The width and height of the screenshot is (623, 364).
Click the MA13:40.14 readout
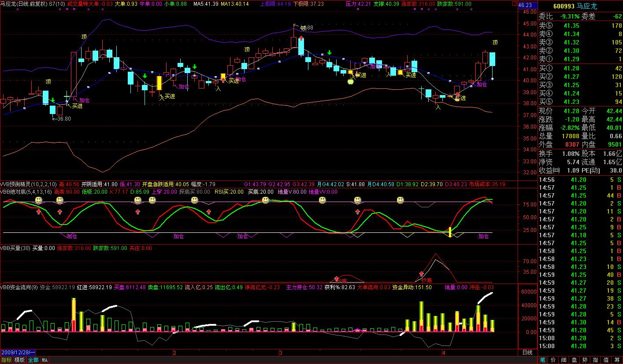point(235,4)
